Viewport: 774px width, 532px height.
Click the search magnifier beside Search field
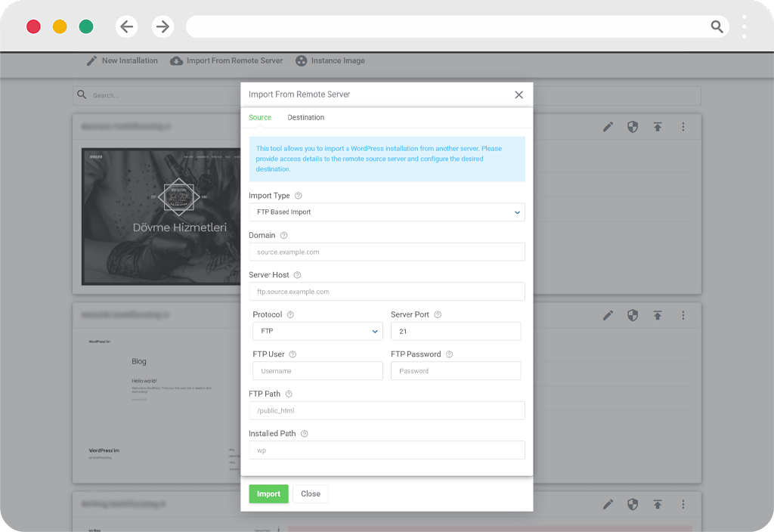pyautogui.click(x=82, y=94)
